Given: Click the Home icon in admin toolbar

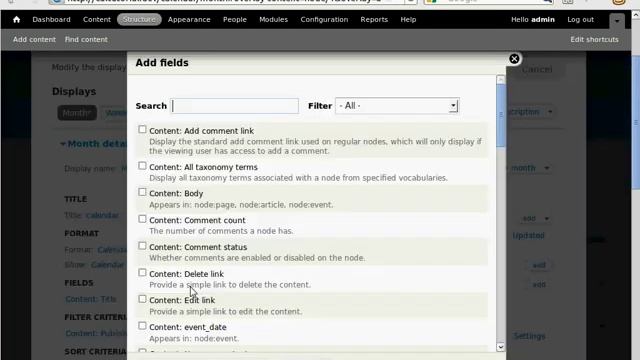Looking at the screenshot, I should pos(16,20).
